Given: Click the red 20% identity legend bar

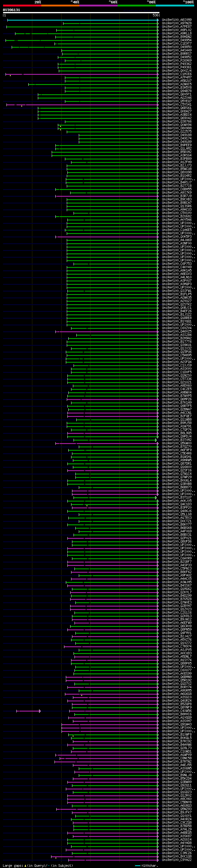Looking at the screenshot, I should 22,6.
